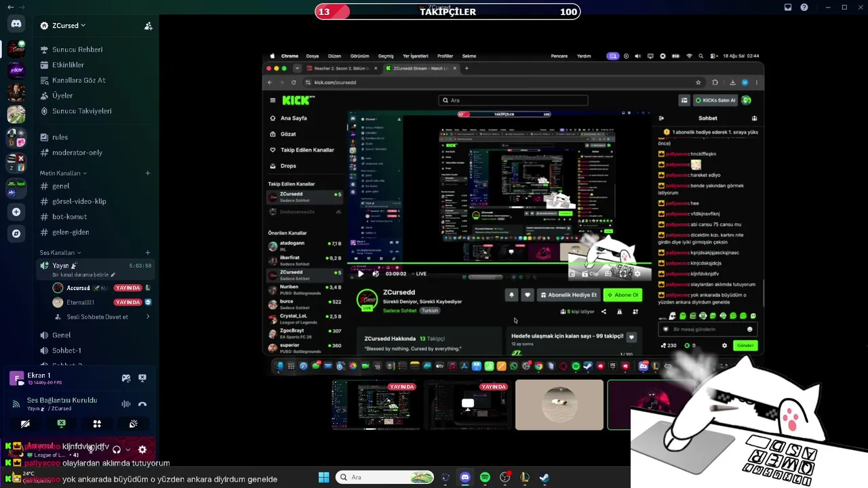Open the bot-komut channel
Image resolution: width=868 pixels, height=488 pixels.
coord(96,217)
